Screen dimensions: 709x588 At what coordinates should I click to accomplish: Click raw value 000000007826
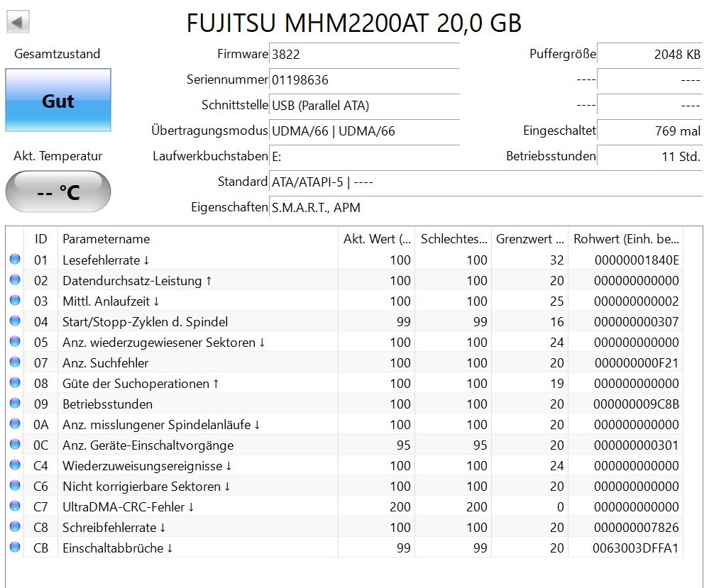(x=637, y=528)
